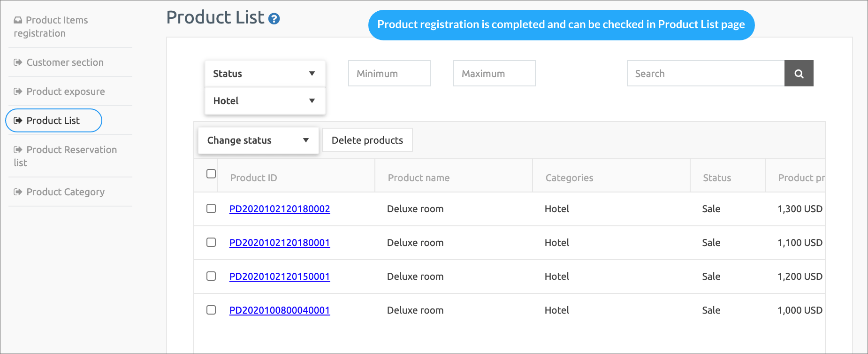Check the box for product PD2020102120180002
Viewport: 868px width, 354px height.
click(x=211, y=208)
